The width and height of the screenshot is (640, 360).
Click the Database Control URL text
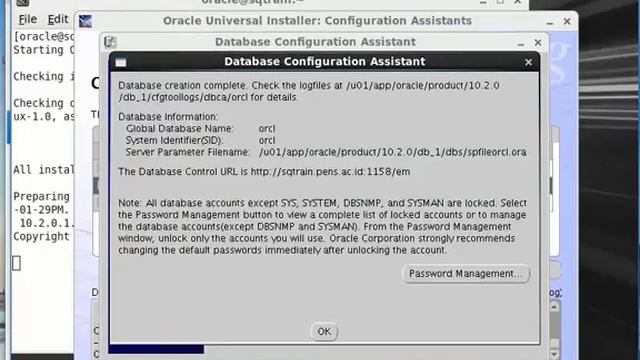click(264, 172)
